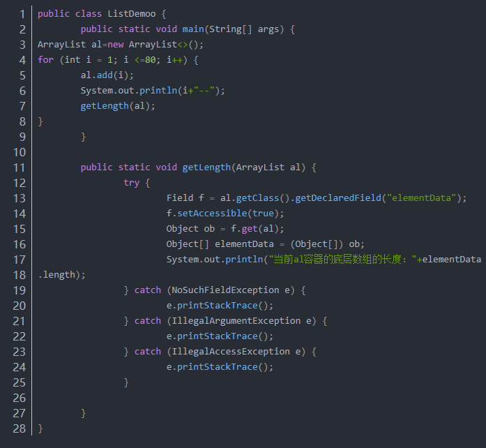486x448 pixels.
Task: Click getDeclaredField method call
Action: tap(338, 198)
